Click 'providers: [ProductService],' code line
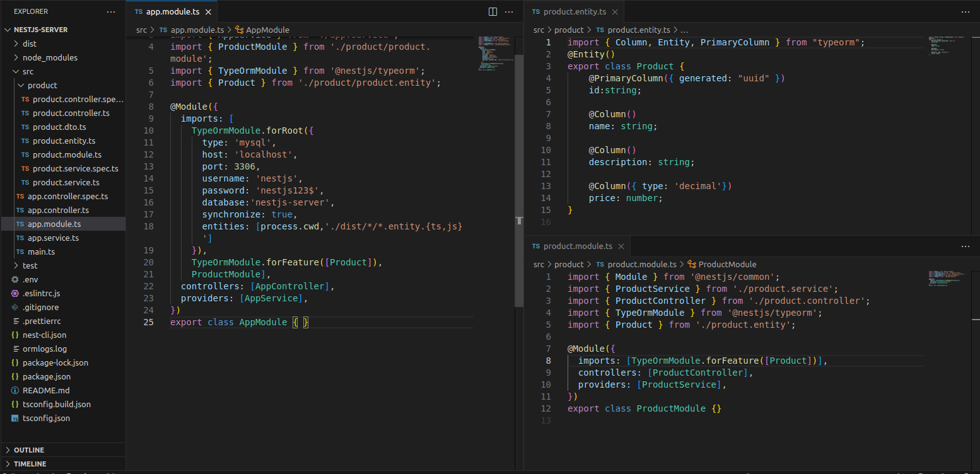Image resolution: width=980 pixels, height=474 pixels. 652,384
